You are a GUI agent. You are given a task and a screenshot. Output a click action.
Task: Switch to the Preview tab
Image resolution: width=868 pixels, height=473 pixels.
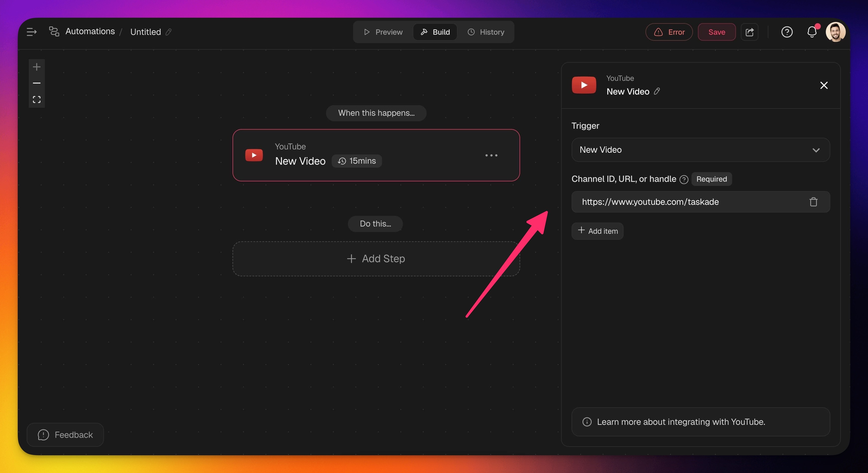(383, 32)
